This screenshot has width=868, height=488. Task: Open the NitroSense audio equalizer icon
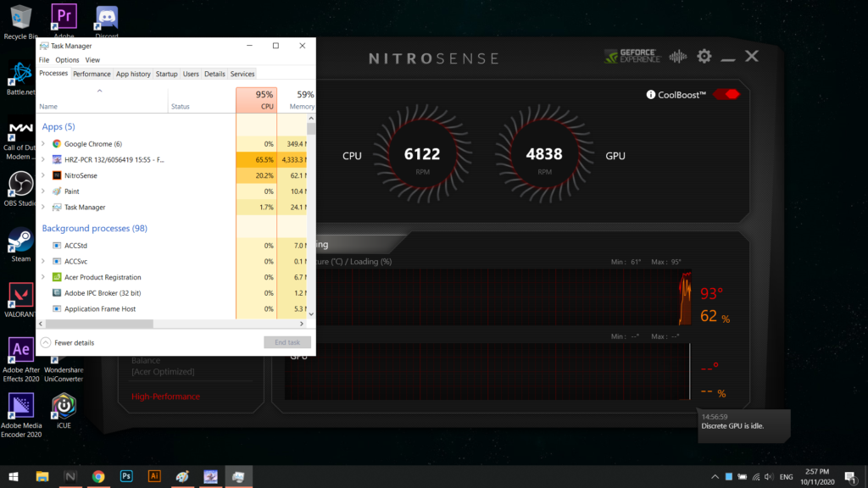(677, 57)
